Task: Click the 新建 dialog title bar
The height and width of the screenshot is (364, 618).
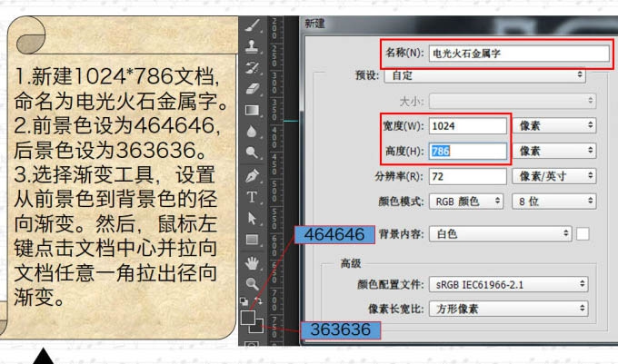Action: 457,25
